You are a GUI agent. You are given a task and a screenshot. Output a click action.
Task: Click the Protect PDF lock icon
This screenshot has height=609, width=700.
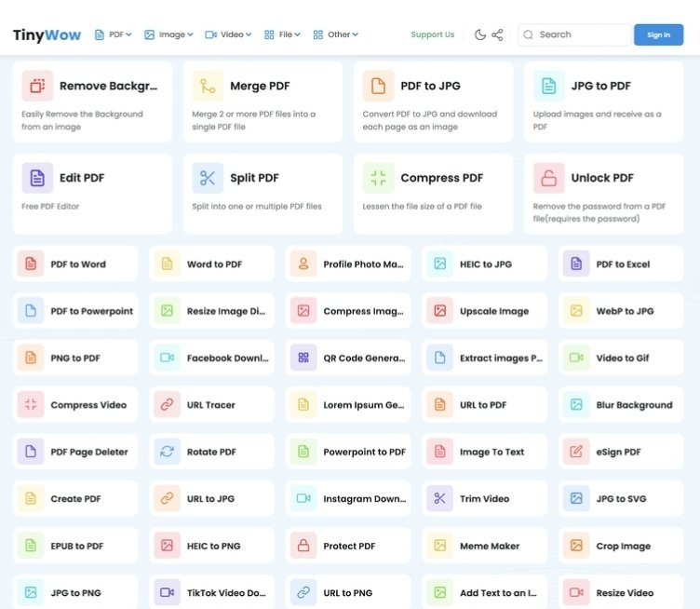point(303,546)
